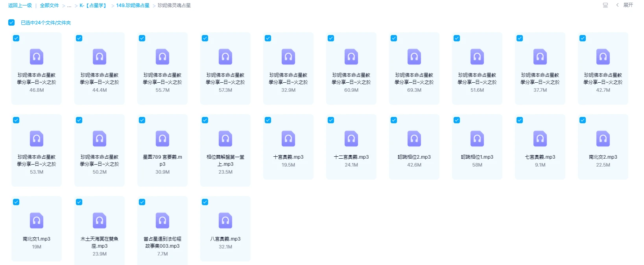
Task: Uncheck the 南北交2.mp3 checkbox
Action: pos(583,120)
